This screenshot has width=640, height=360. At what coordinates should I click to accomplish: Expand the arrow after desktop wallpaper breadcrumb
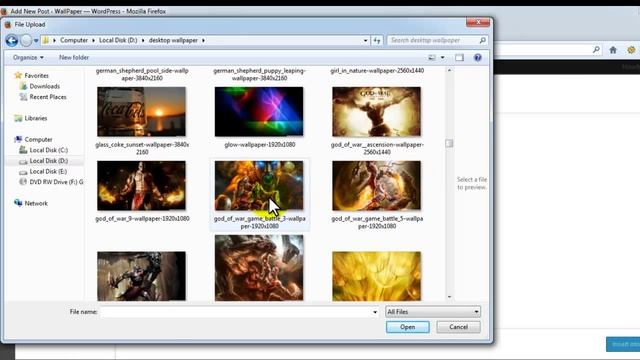203,40
